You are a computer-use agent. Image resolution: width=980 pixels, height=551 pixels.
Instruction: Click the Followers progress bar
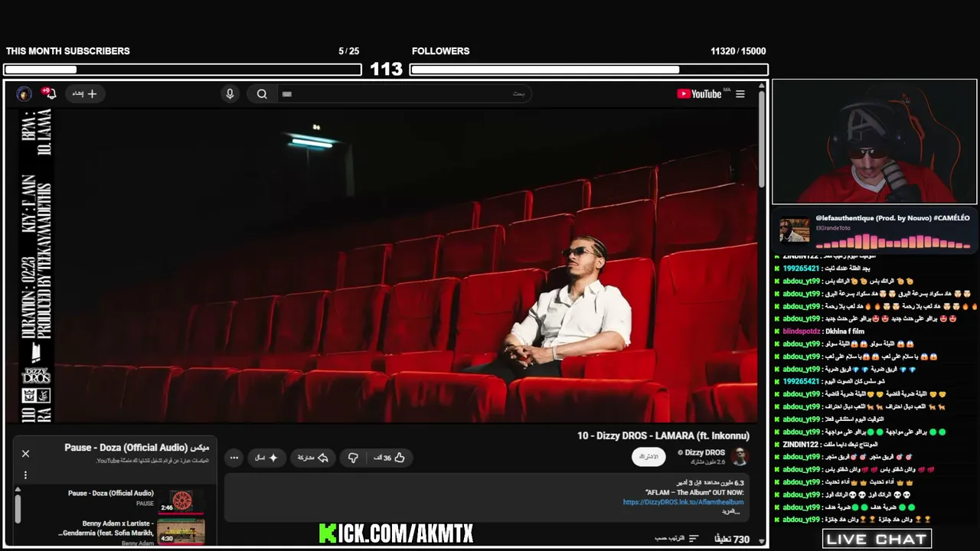589,70
